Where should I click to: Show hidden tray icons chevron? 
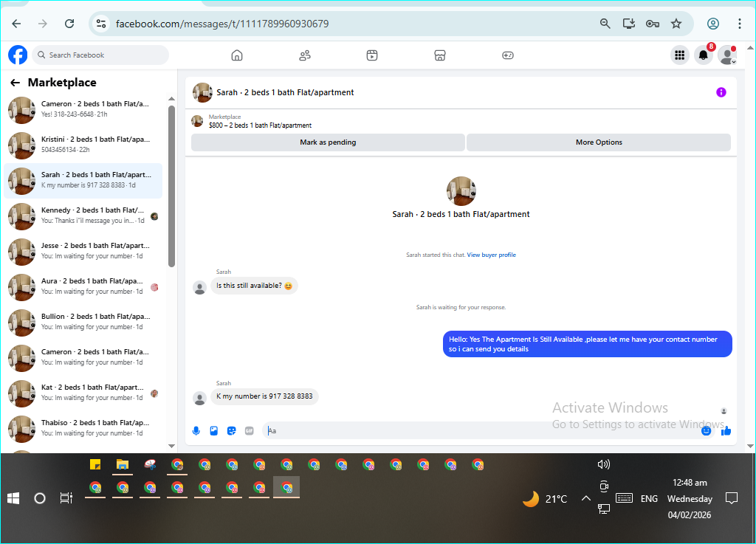coord(585,498)
